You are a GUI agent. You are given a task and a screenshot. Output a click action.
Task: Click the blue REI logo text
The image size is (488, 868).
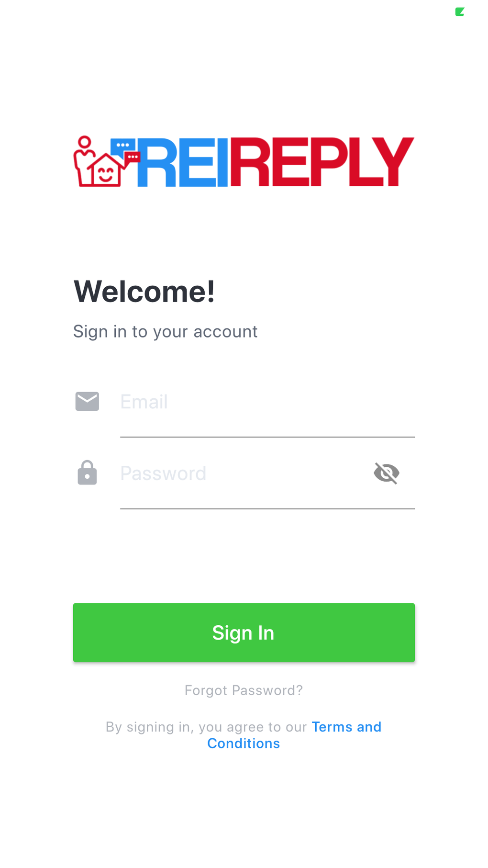coord(183,162)
